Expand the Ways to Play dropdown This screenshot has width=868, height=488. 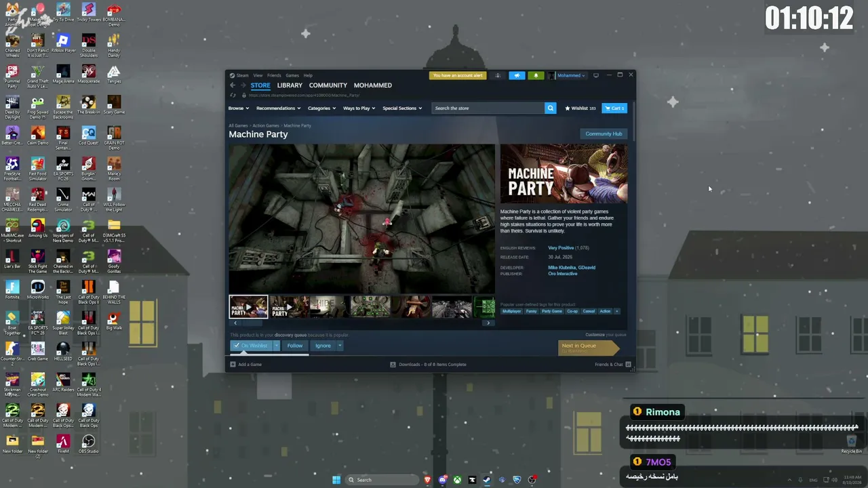coord(359,108)
